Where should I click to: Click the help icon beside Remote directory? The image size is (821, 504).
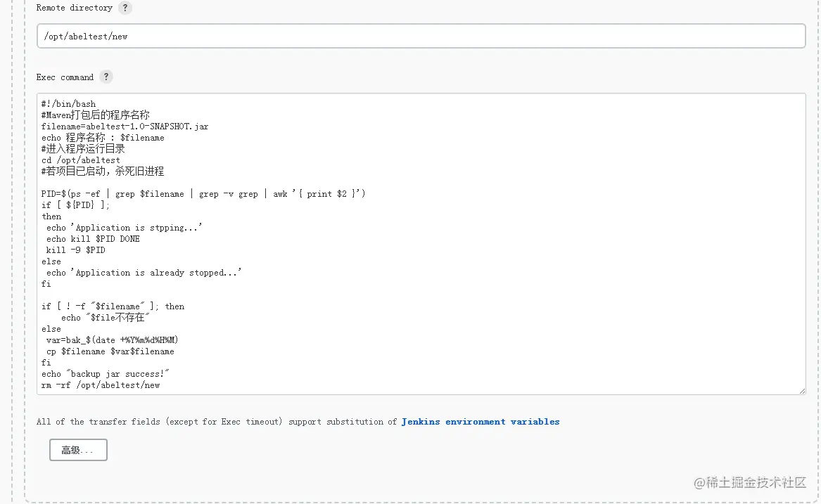click(125, 8)
